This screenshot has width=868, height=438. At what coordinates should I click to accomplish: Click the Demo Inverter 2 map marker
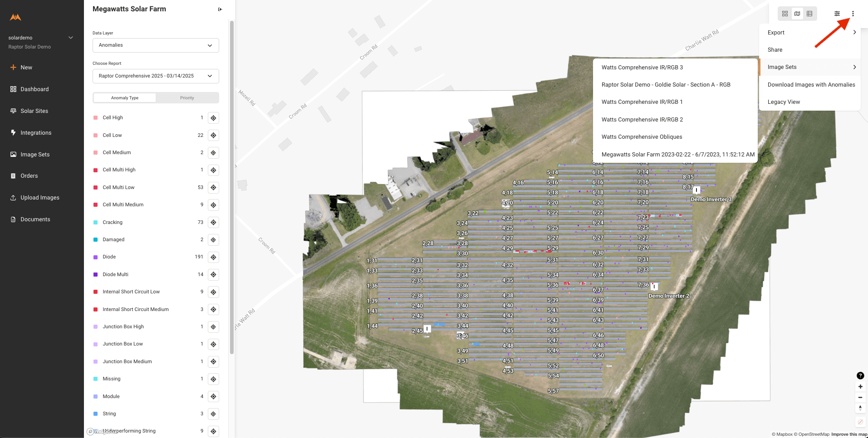654,287
